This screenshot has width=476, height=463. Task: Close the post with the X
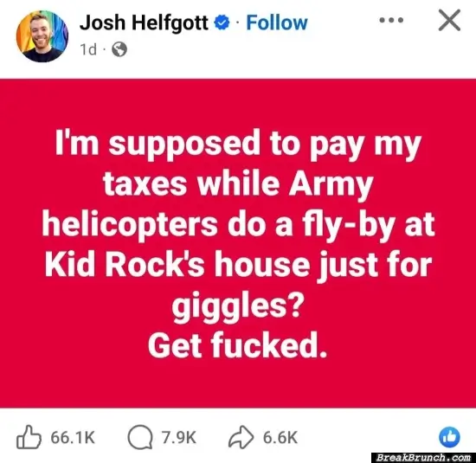pos(449,21)
